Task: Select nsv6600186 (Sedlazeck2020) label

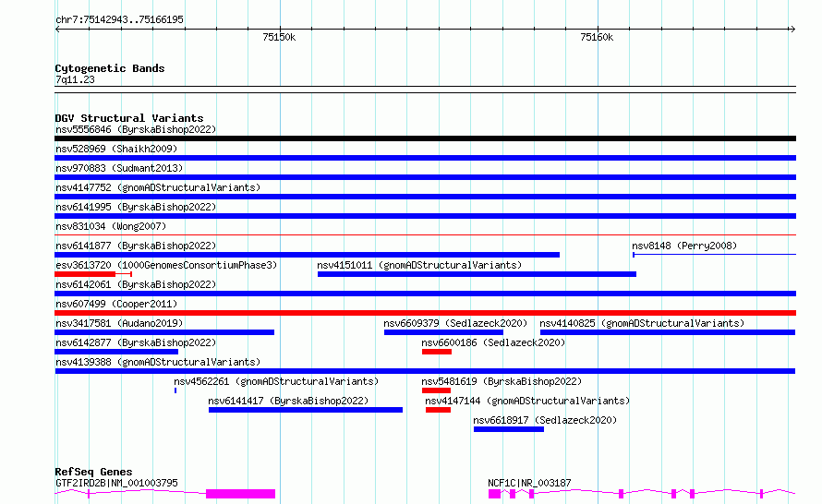Action: click(x=493, y=342)
